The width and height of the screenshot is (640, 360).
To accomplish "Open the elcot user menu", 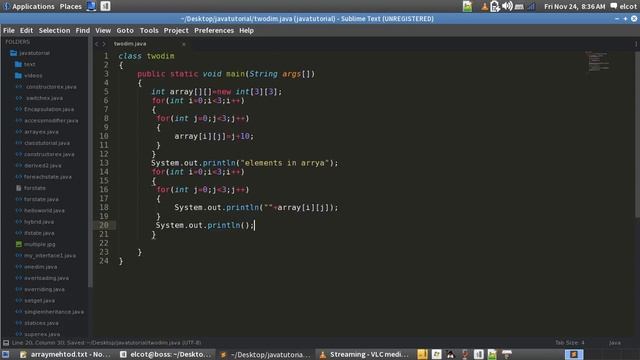I will [x=624, y=7].
